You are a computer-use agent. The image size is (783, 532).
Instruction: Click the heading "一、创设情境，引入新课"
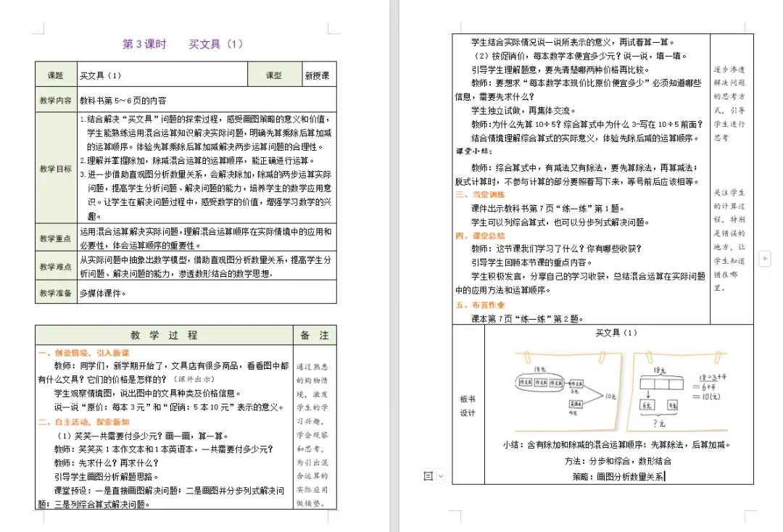pos(83,352)
